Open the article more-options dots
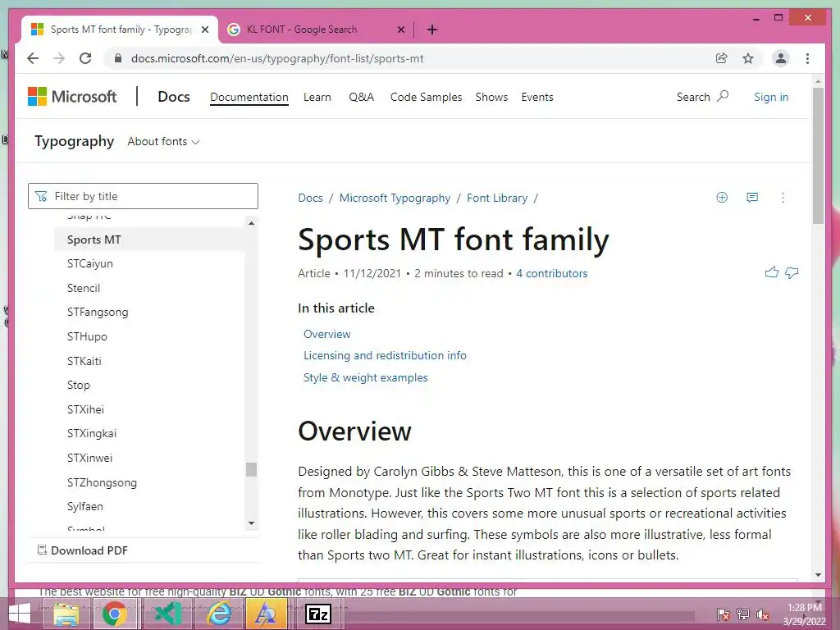 click(783, 198)
